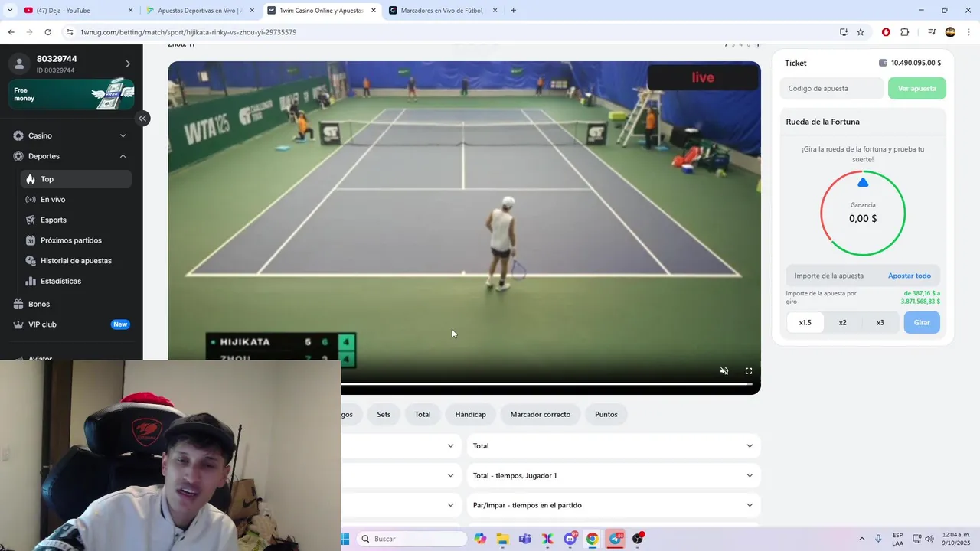Click the crown icon beside VIP club
Viewport: 980px width, 551px height.
18,324
